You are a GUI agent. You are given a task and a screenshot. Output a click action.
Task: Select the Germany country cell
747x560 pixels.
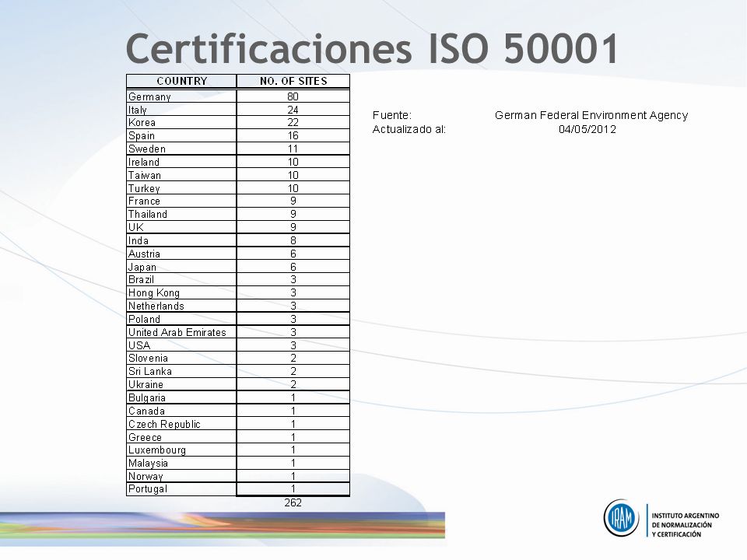[x=181, y=96]
